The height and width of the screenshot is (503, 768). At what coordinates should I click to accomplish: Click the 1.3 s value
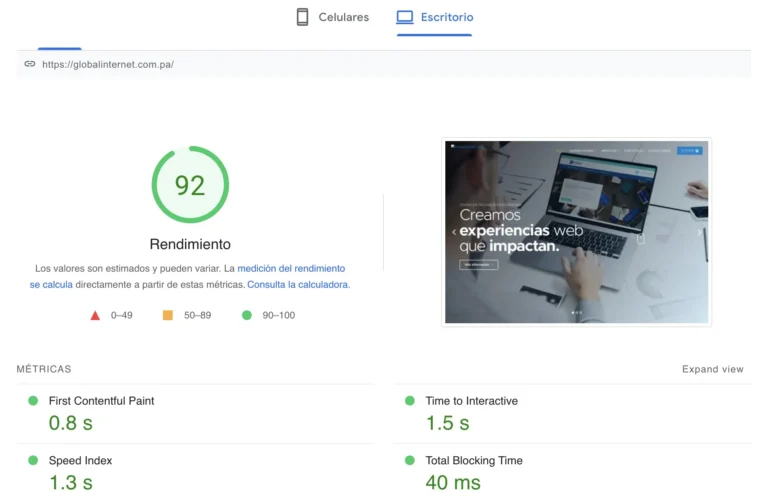(x=71, y=483)
